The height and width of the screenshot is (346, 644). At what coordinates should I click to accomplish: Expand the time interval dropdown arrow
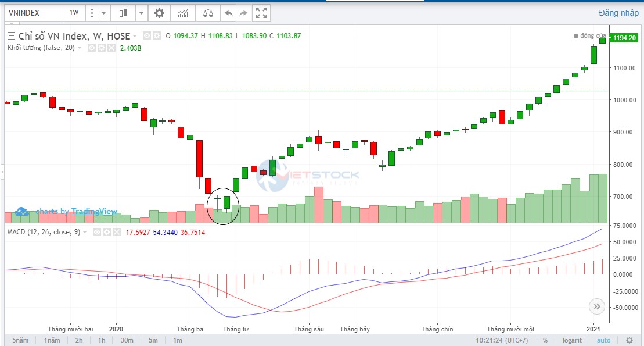[x=103, y=12]
